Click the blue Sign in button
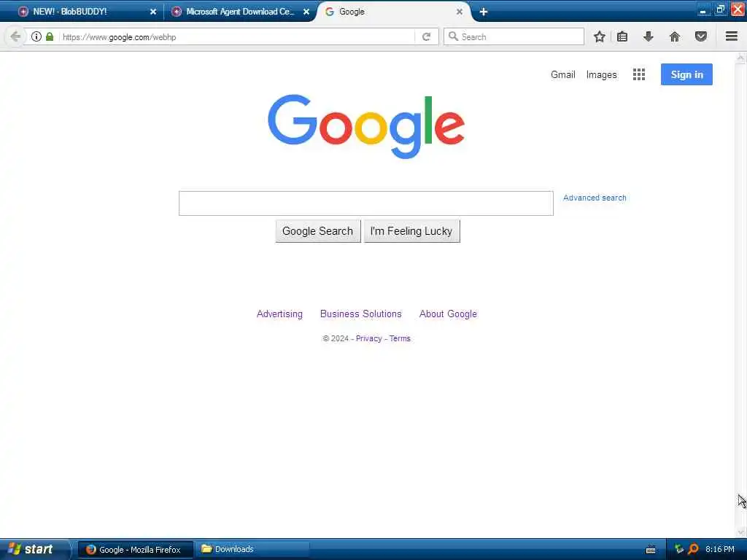The image size is (747, 560). point(686,74)
